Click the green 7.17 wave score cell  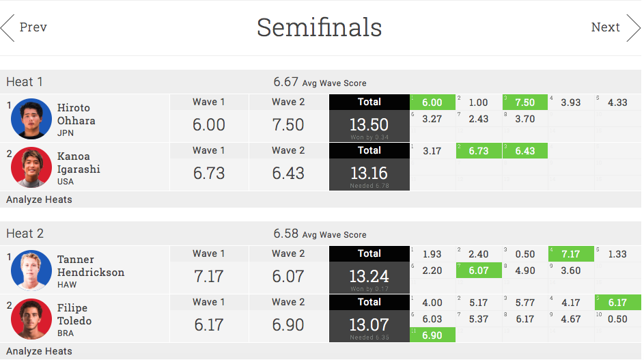pyautogui.click(x=570, y=254)
